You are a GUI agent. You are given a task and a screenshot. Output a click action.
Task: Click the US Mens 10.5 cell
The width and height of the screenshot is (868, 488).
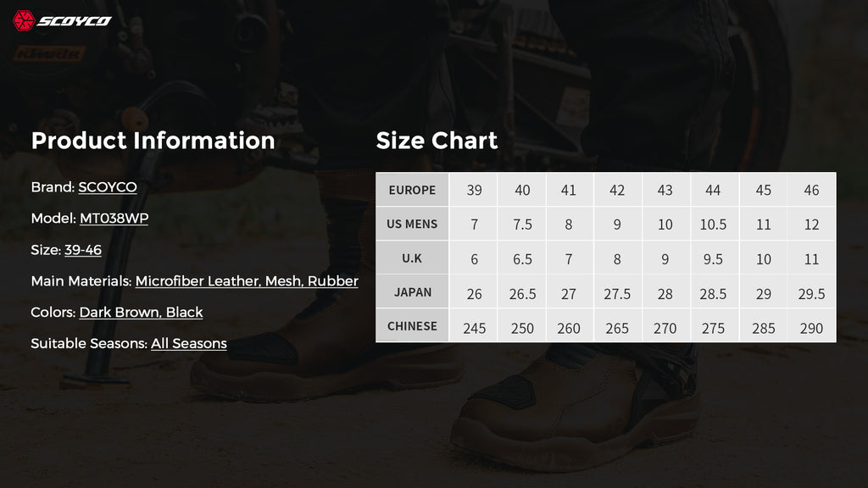click(714, 224)
